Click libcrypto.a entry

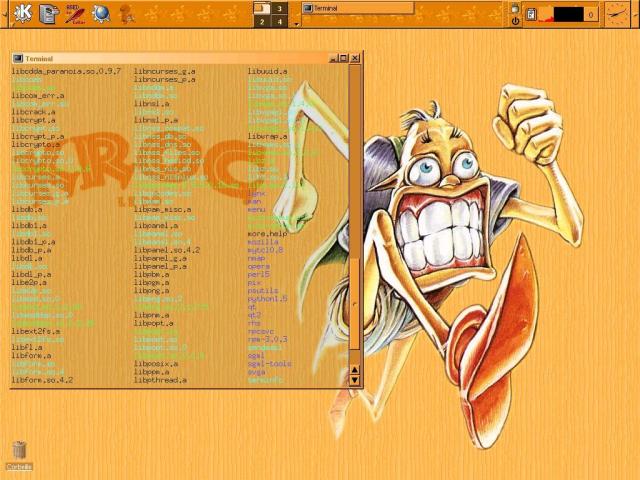(36, 144)
